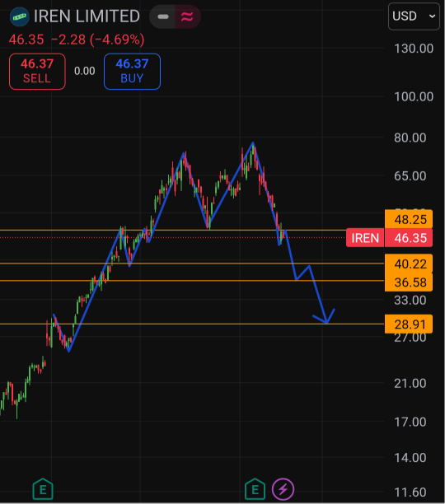Click the blue projection arrow head
This screenshot has width=445, height=504.
pyautogui.click(x=326, y=318)
